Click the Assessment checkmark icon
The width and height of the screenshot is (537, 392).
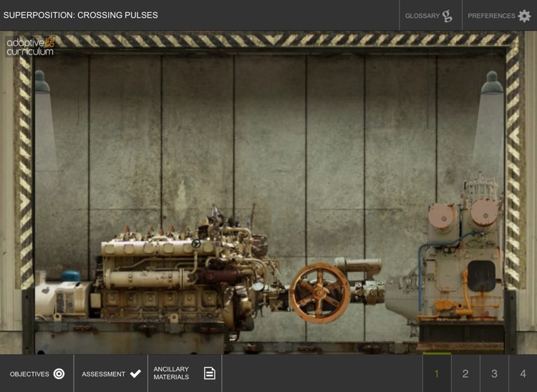[x=135, y=373]
